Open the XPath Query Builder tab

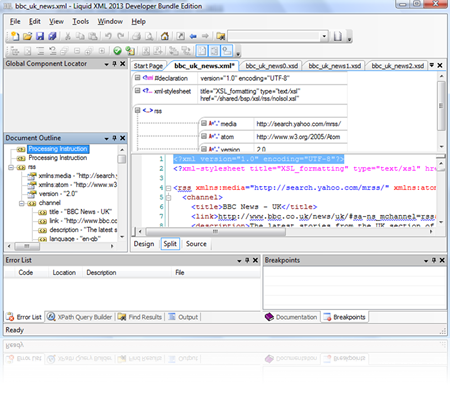(x=80, y=317)
